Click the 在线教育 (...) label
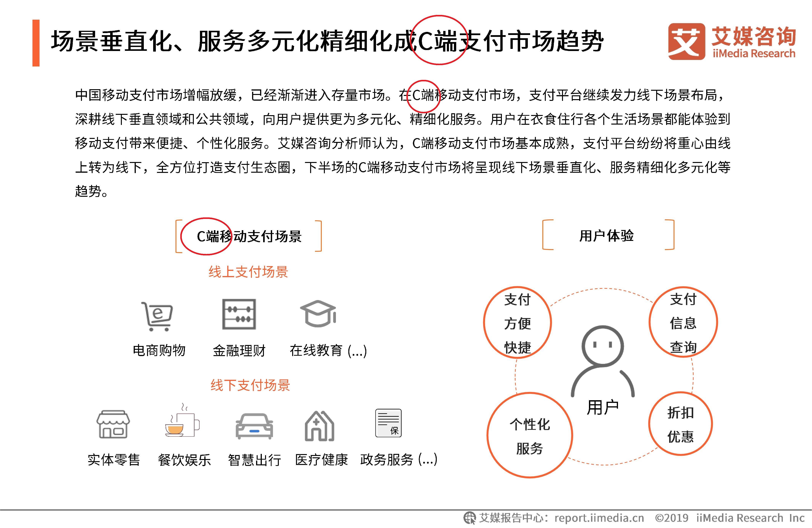This screenshot has width=812, height=528. click(x=328, y=351)
